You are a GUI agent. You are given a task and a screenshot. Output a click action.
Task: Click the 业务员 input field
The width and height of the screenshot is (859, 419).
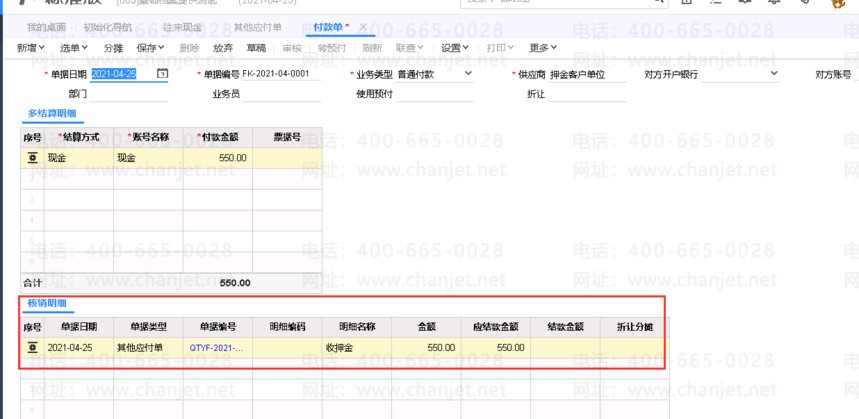[282, 94]
